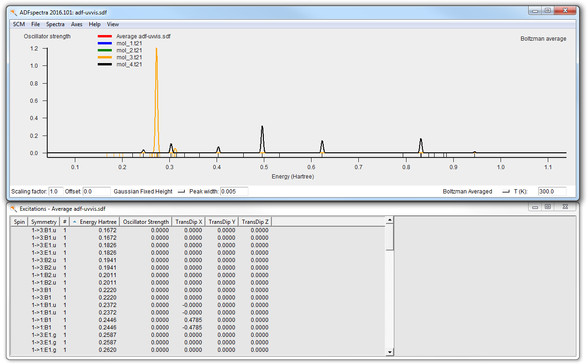Open the File menu
Screen dimensions: 588x364
(36, 24)
